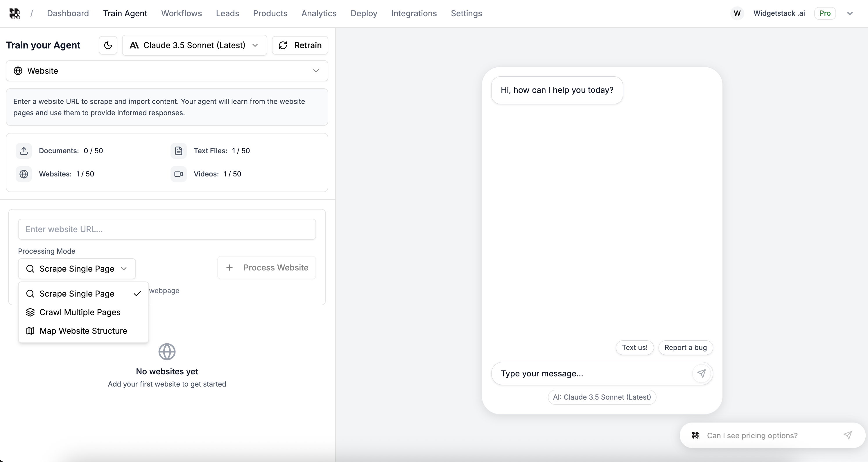Click the Report a bug chip
The width and height of the screenshot is (868, 462).
685,347
